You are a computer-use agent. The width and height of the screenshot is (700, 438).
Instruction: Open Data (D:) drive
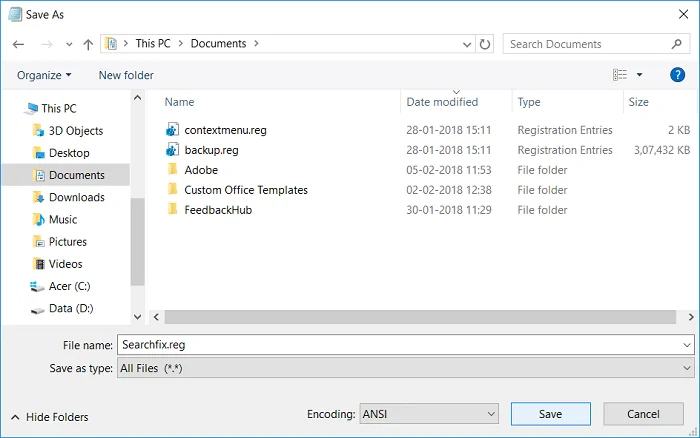coord(71,309)
